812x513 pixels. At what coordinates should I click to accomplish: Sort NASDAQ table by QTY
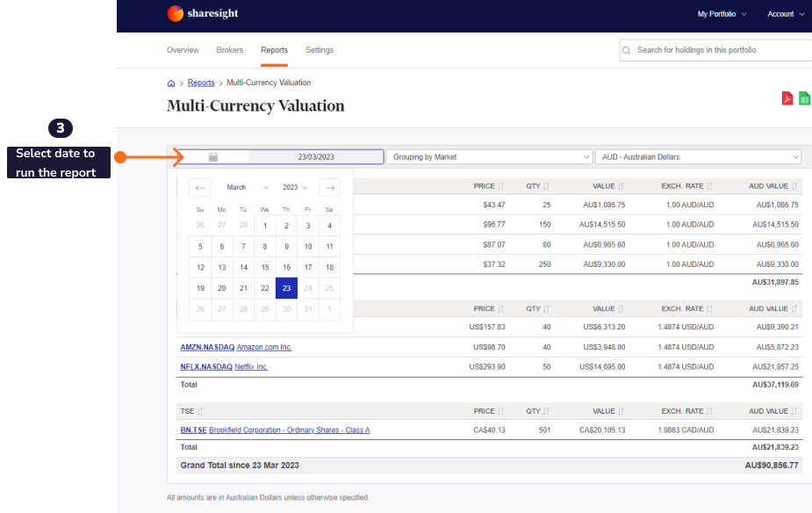click(546, 309)
